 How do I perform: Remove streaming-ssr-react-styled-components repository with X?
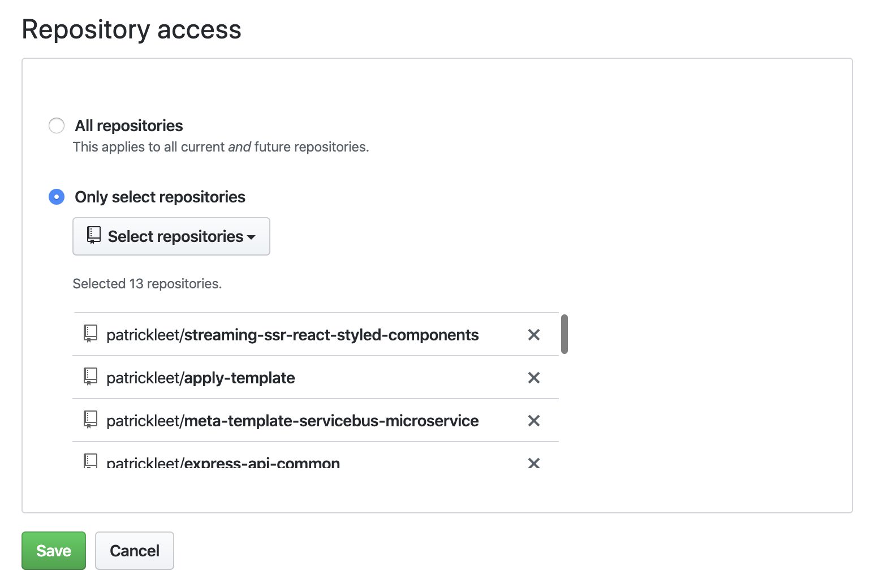tap(533, 335)
